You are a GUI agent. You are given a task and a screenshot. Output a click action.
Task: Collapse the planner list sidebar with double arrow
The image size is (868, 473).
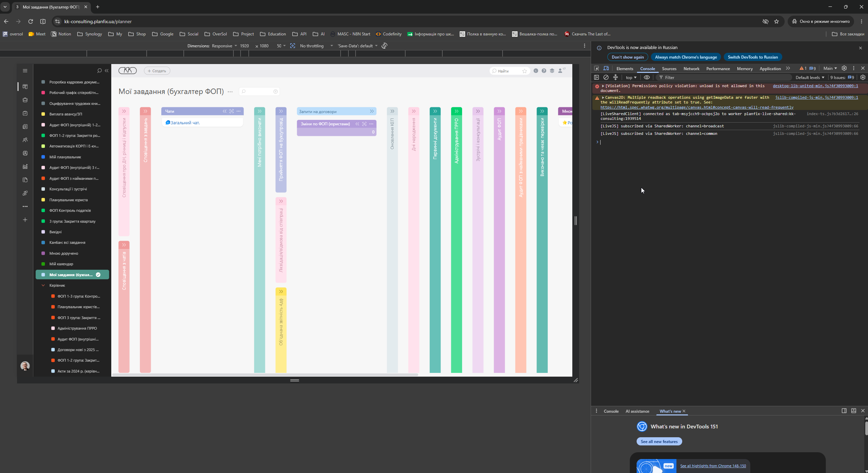point(107,70)
